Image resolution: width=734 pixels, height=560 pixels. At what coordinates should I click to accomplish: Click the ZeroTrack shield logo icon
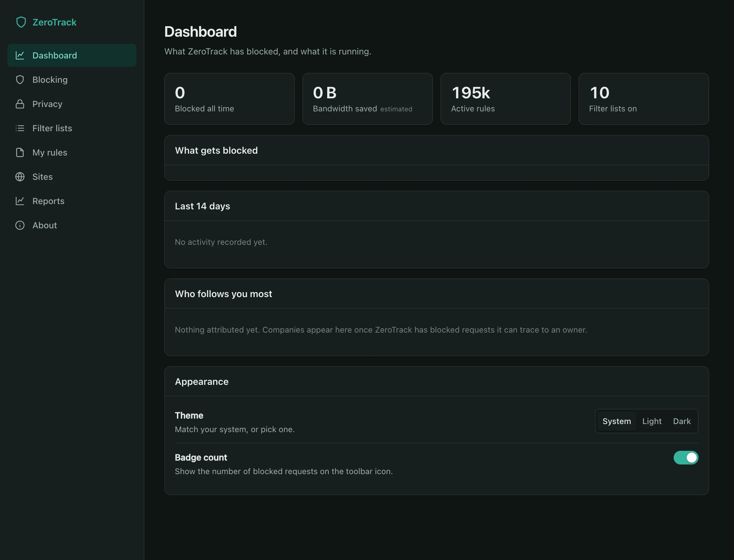(21, 22)
